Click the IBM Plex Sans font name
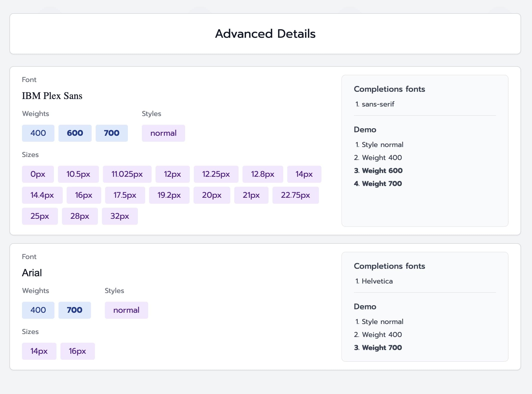 [x=52, y=96]
